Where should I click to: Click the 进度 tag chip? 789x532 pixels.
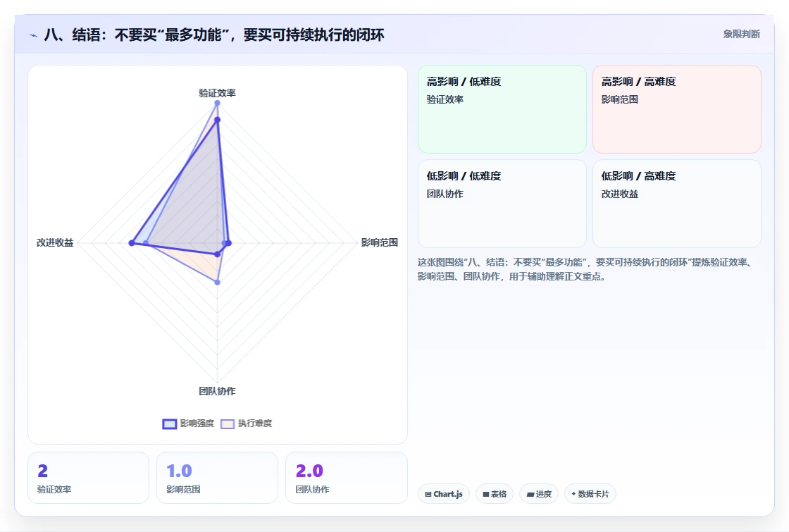[x=539, y=494]
